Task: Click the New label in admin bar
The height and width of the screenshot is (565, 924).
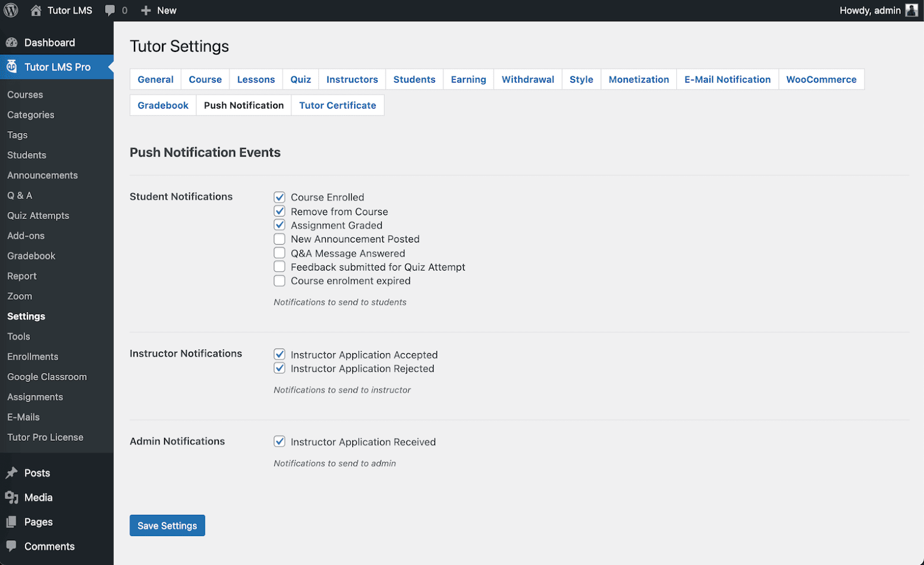Action: 167,10
